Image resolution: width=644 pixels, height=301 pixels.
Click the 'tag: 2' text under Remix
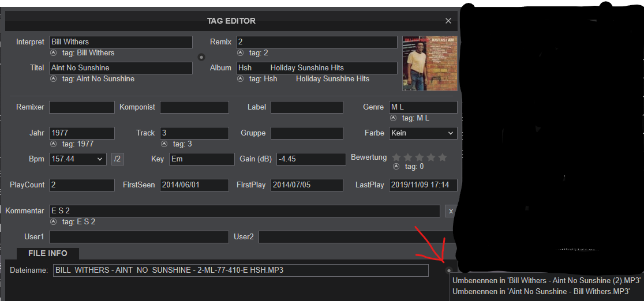coord(259,53)
